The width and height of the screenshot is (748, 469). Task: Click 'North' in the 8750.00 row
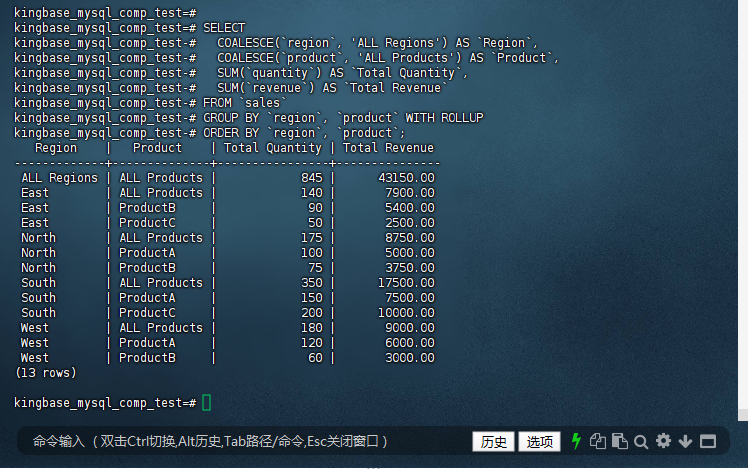[x=39, y=238]
